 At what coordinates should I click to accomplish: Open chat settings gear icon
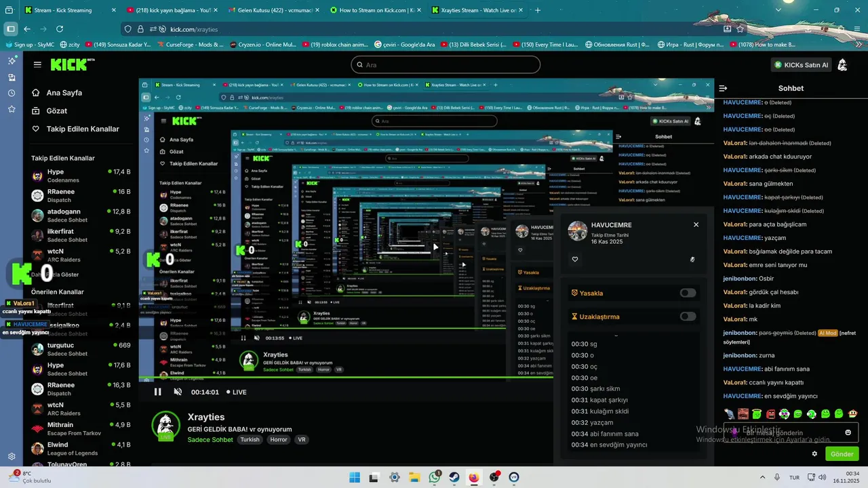(814, 453)
